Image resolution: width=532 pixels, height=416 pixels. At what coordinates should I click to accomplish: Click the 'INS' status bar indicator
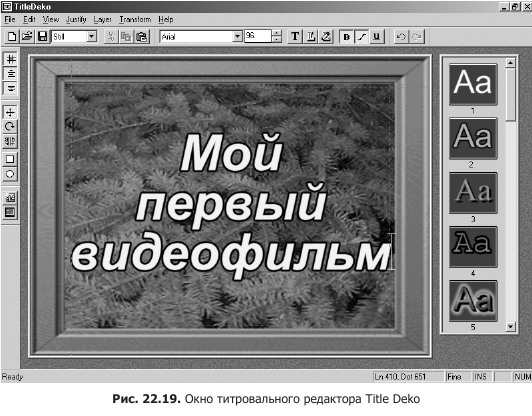click(x=481, y=377)
